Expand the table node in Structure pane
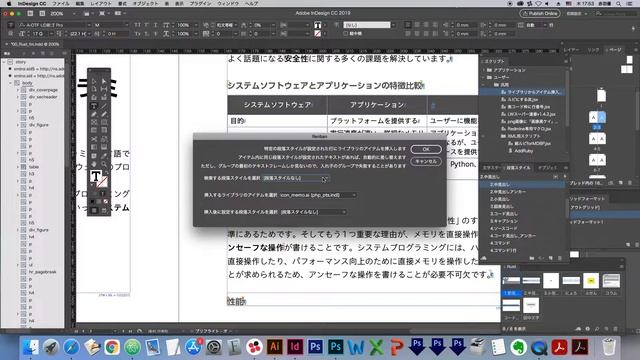The image size is (640, 360). pyautogui.click(x=18, y=167)
